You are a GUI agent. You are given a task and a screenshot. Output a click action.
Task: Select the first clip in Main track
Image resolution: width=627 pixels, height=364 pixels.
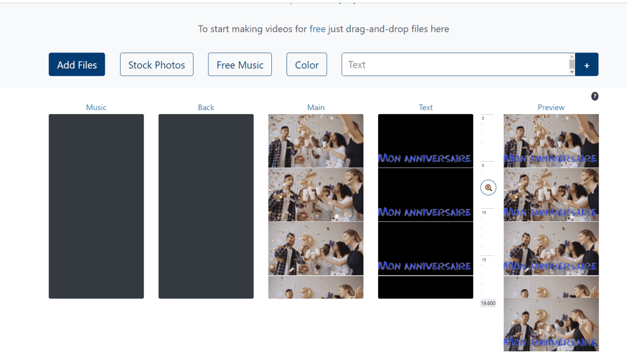316,141
